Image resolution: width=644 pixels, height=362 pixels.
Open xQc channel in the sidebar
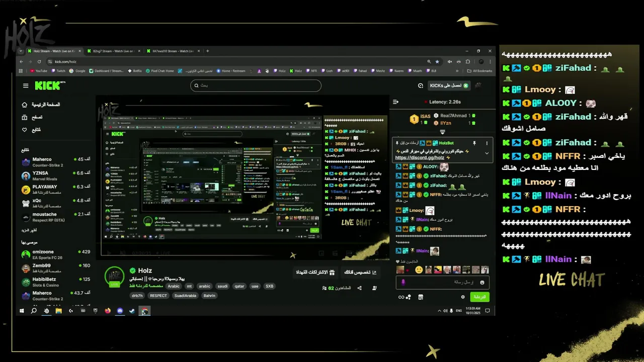[55, 203]
